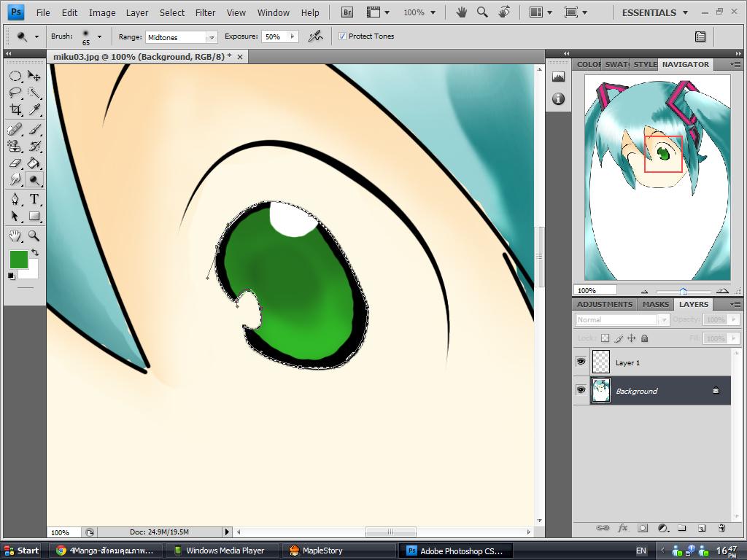Select the Rectangle shape tool
Viewport: 747px width, 560px height.
(34, 216)
